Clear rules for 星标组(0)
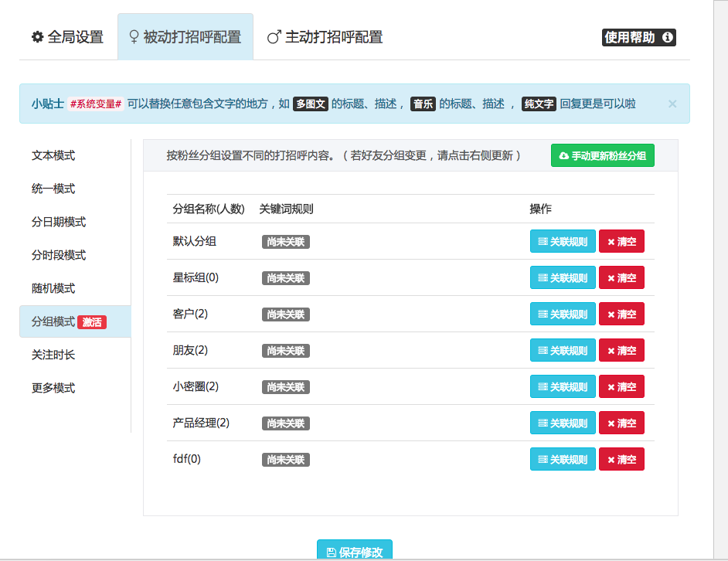 [x=621, y=277]
